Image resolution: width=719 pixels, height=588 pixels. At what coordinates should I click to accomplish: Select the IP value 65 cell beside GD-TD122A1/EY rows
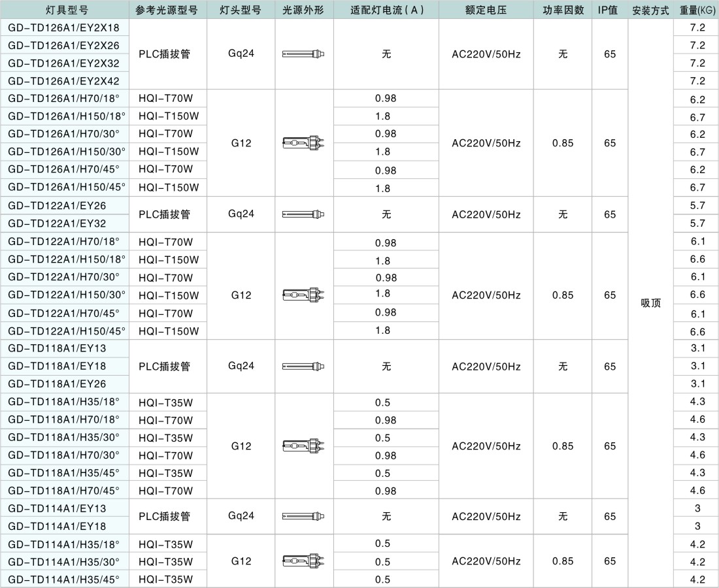[609, 214]
